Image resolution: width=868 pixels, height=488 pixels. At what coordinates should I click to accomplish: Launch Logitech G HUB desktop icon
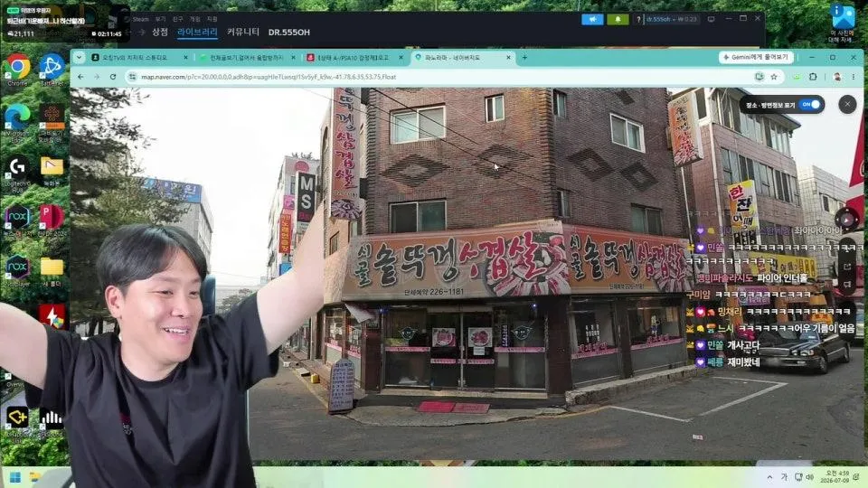18,174
